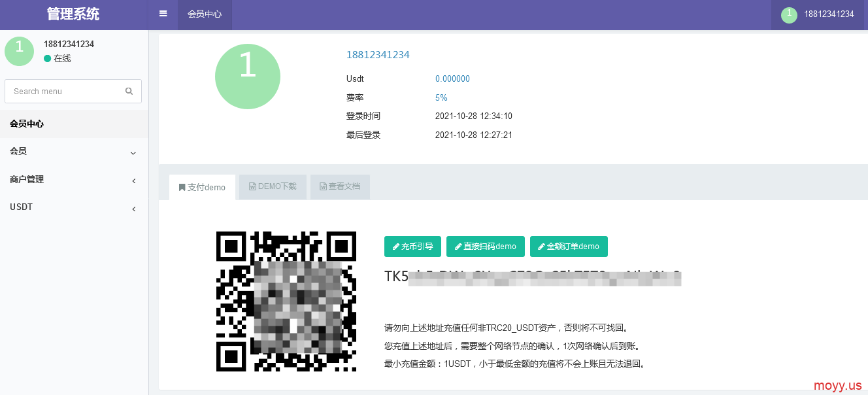Click the bookmark icon on 支付demo tab

[x=182, y=188]
